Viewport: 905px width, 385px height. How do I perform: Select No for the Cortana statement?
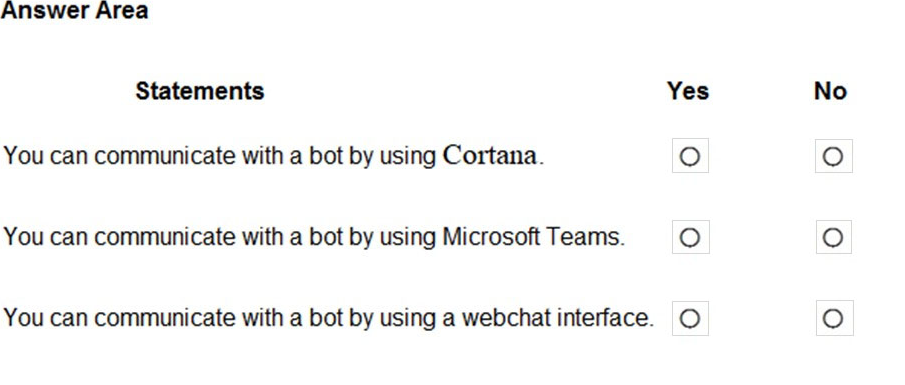pyautogui.click(x=833, y=156)
